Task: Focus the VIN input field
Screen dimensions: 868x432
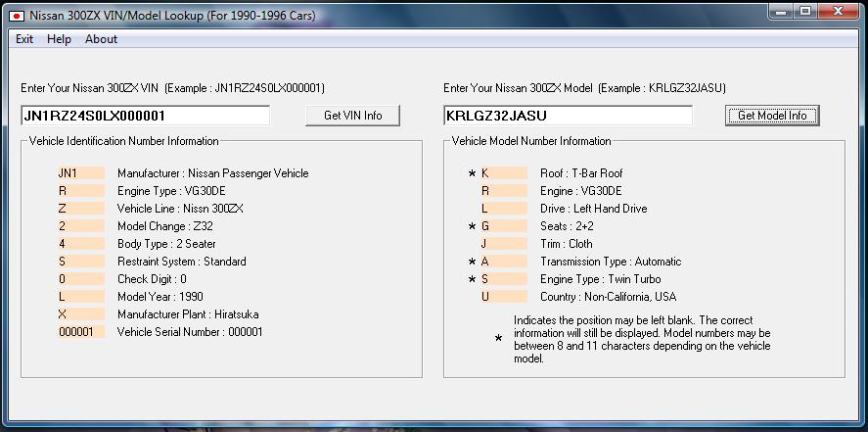Action: pos(145,116)
